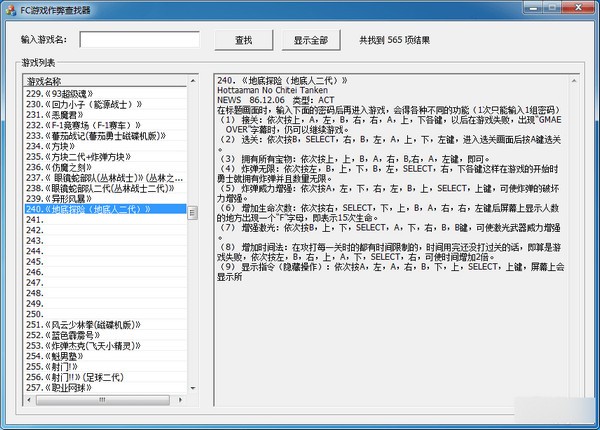Viewport: 600px width, 430px height.
Task: Click game list scroll down arrow
Action: point(193,388)
